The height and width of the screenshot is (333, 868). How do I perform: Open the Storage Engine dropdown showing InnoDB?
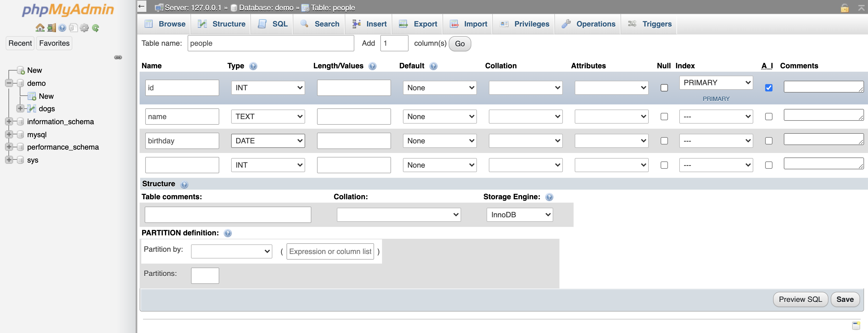click(519, 214)
